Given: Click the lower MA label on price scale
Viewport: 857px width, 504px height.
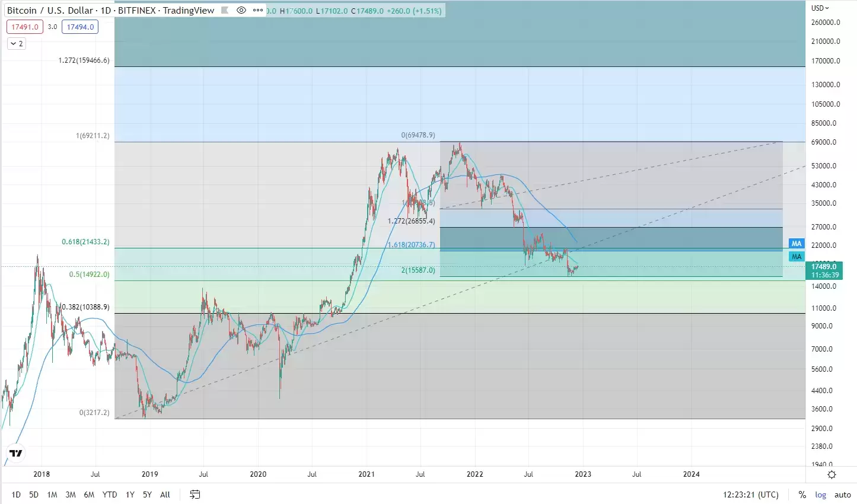Looking at the screenshot, I should coord(797,257).
